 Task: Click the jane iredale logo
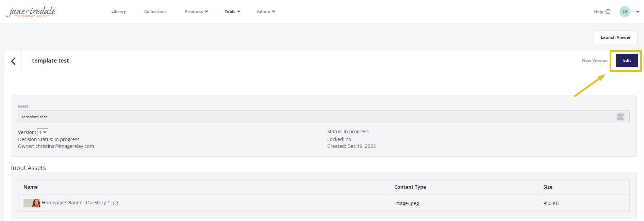point(31,12)
